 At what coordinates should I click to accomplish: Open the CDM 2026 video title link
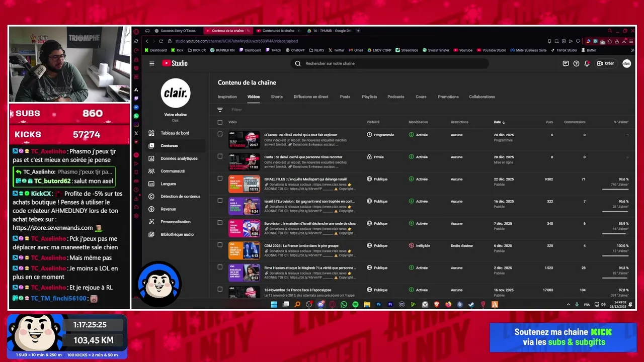click(301, 245)
